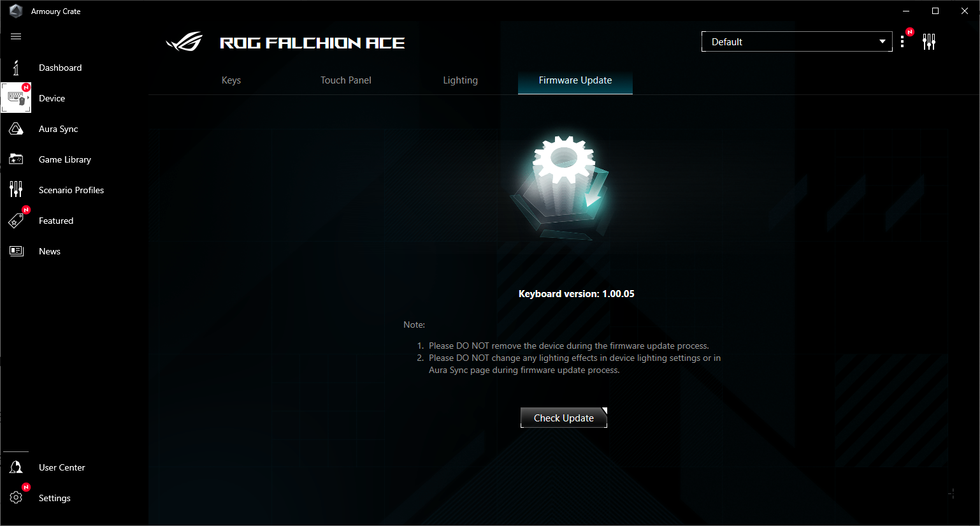The image size is (980, 526).
Task: Click the top-right equalizer sliders icon
Action: [x=929, y=42]
